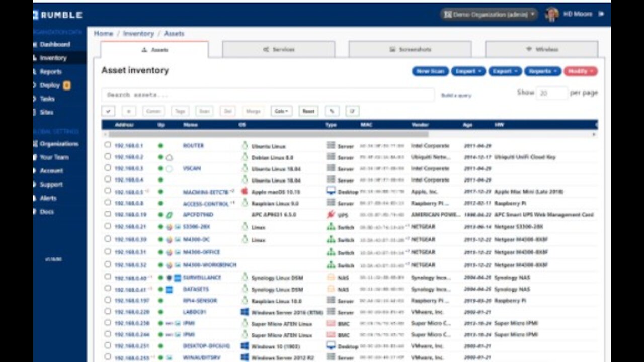The image size is (644, 362).
Task: Switch to the Assets tab
Action: [154, 50]
